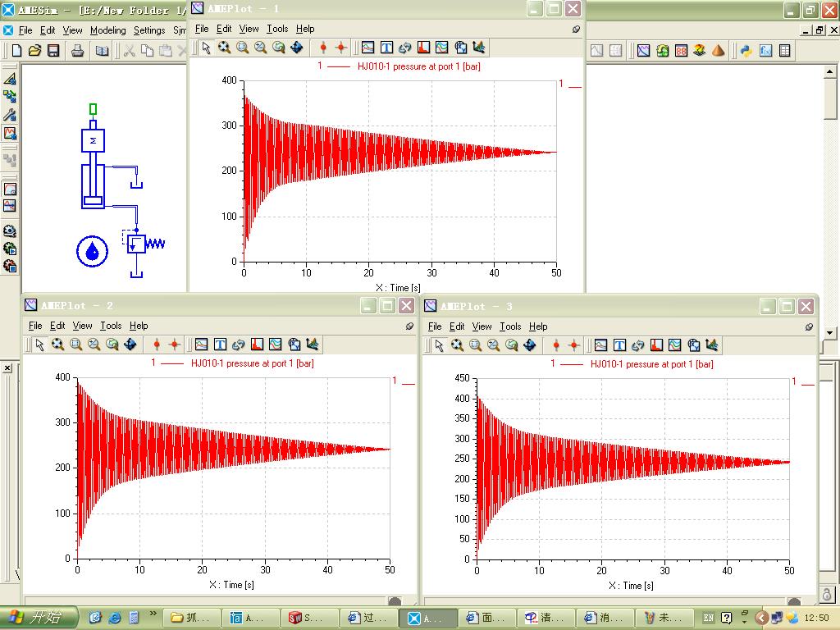Click the zoom-fit icon in AMEPlot-1 toolbar

tap(224, 48)
